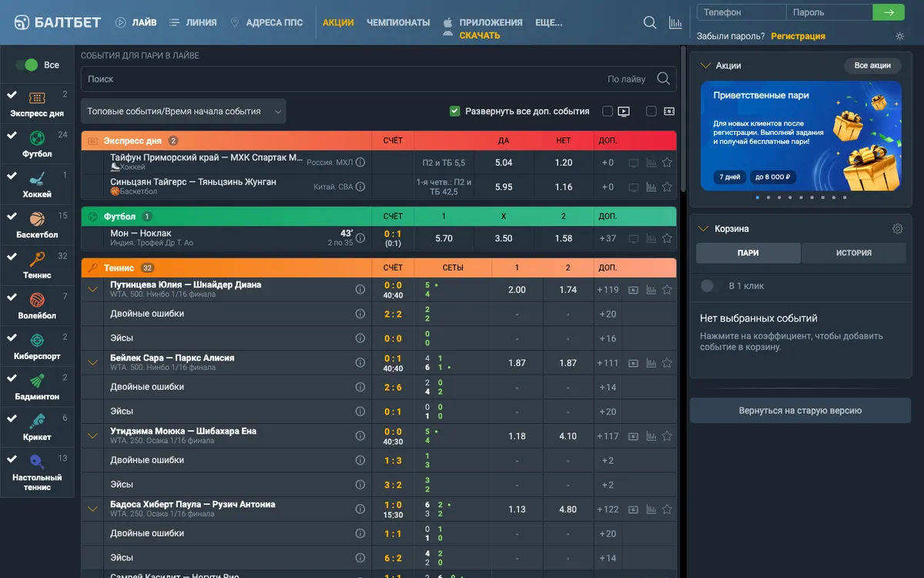Click 'Вернуться на старую версию' button
This screenshot has height=578, width=924.
point(800,411)
